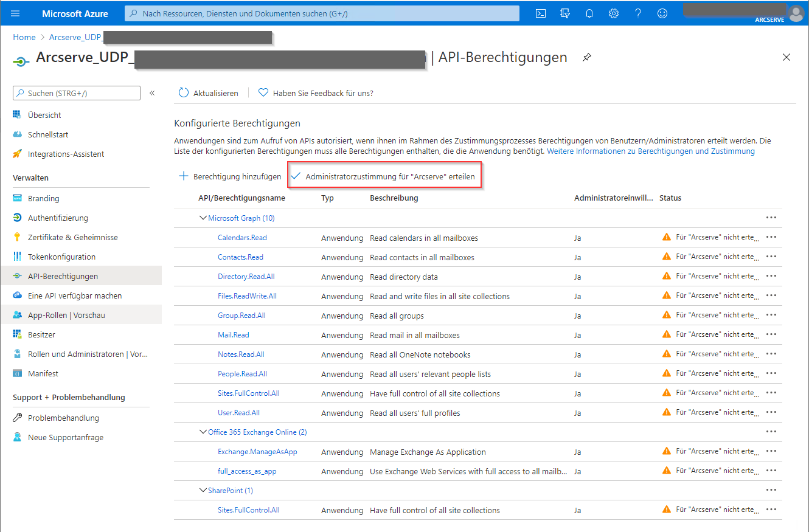The width and height of the screenshot is (809, 532).
Task: Click the Microsoft Azure logo text
Action: pos(75,13)
